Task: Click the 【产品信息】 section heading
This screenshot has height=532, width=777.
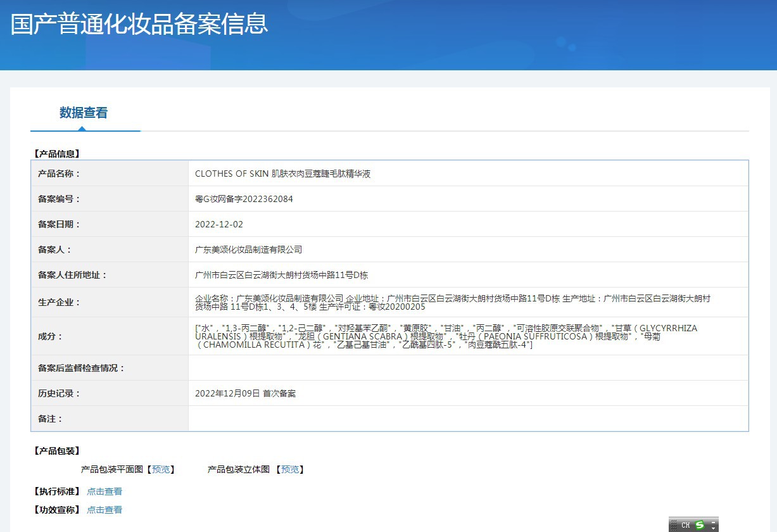Action: pos(56,153)
